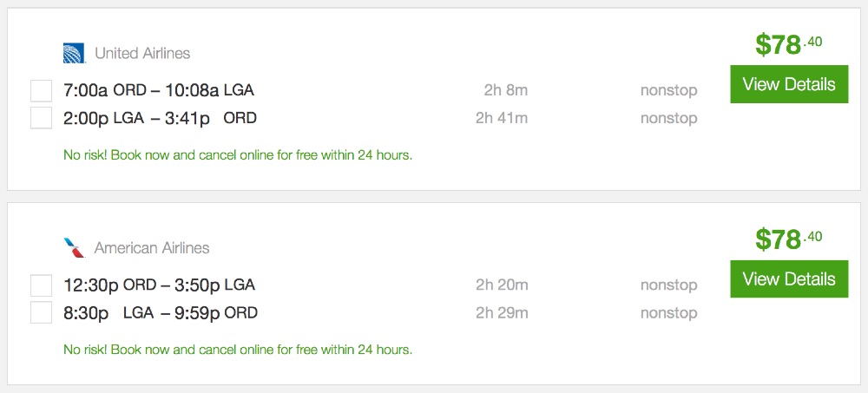The width and height of the screenshot is (868, 393).
Task: Click the American Airlines logo icon
Action: pos(74,248)
